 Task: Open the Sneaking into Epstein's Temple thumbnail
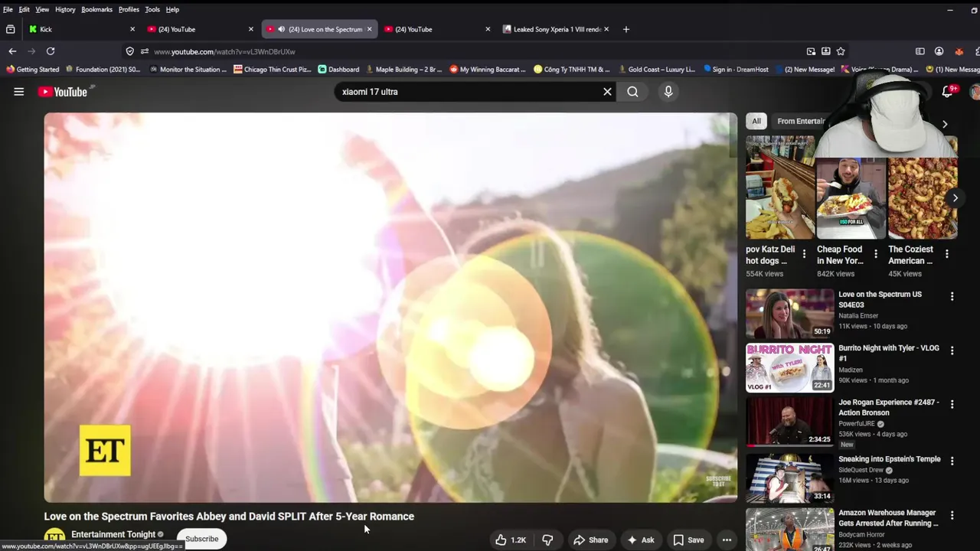coord(790,478)
